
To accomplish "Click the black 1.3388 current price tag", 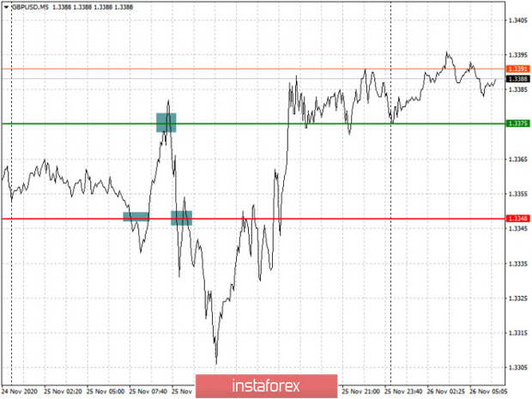I will [517, 78].
